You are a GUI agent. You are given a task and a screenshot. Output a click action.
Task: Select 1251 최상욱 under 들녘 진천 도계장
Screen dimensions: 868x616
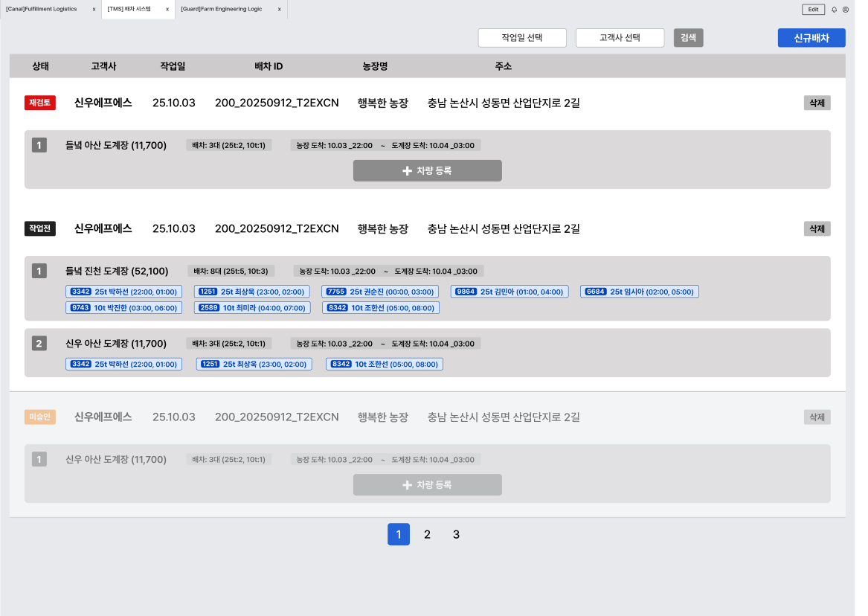[252, 292]
